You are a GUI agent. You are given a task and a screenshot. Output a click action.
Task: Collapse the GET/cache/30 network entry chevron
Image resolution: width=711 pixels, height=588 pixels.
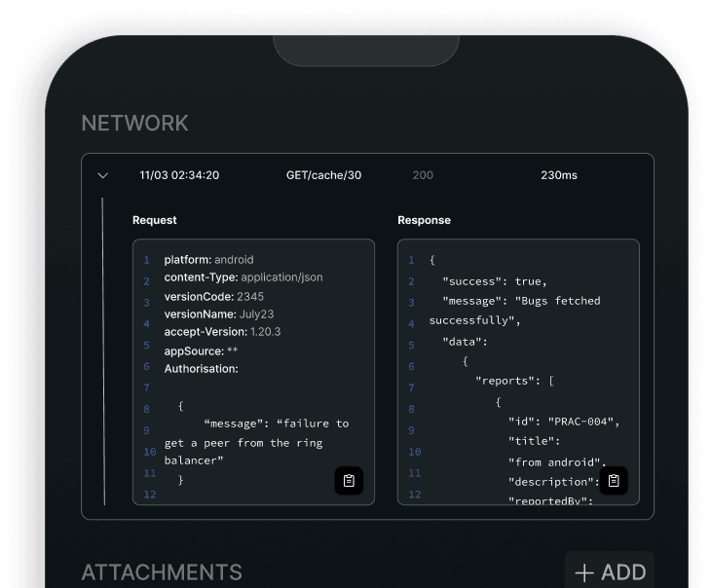click(103, 175)
